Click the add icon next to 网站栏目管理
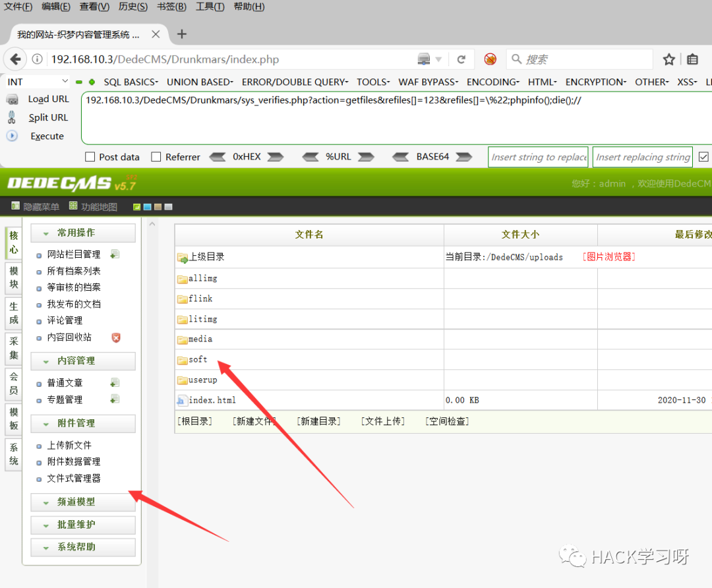 click(x=115, y=254)
